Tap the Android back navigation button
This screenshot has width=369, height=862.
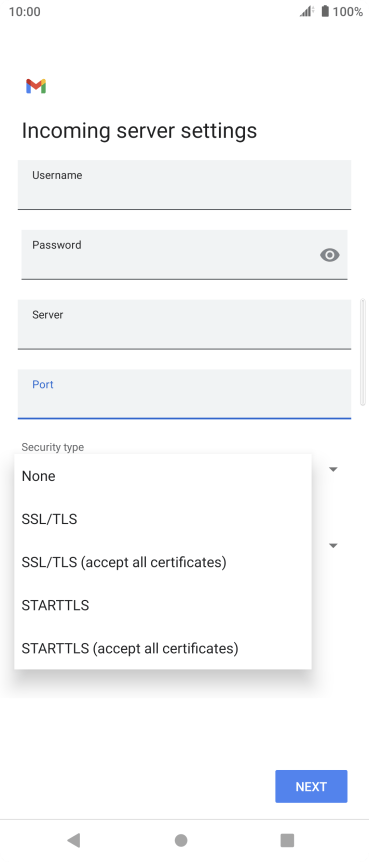[x=73, y=839]
